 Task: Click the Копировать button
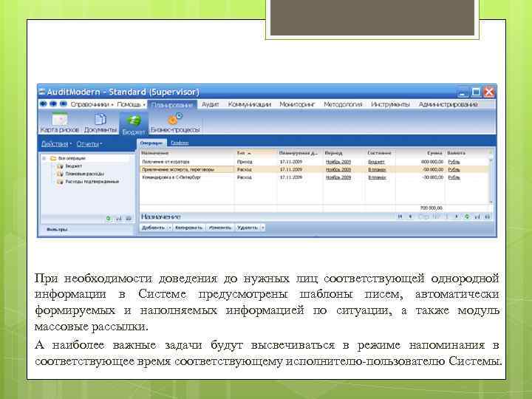click(x=188, y=228)
